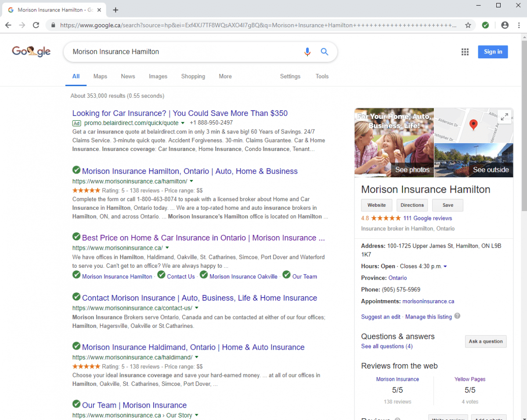This screenshot has width=527, height=420.
Task: Expand dropdown arrow next to https://www.morisoninsurance.ca/ URL
Action: (x=167, y=248)
